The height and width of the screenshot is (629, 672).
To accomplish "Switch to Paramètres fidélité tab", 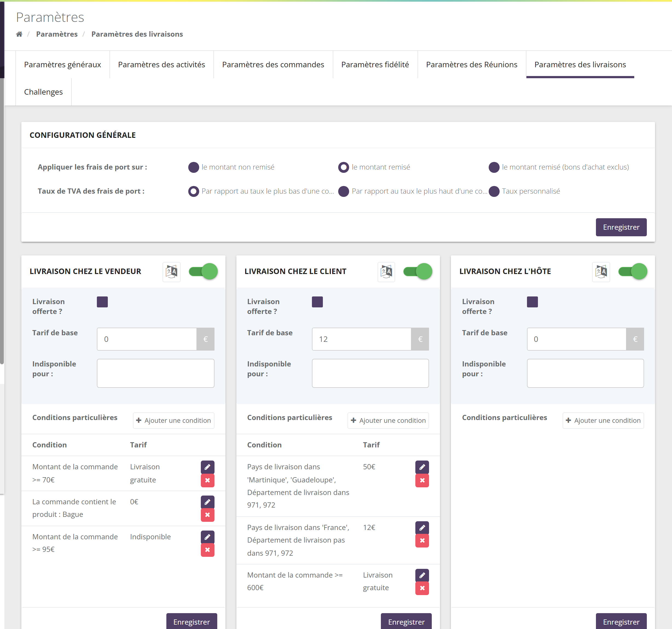I will click(x=375, y=65).
